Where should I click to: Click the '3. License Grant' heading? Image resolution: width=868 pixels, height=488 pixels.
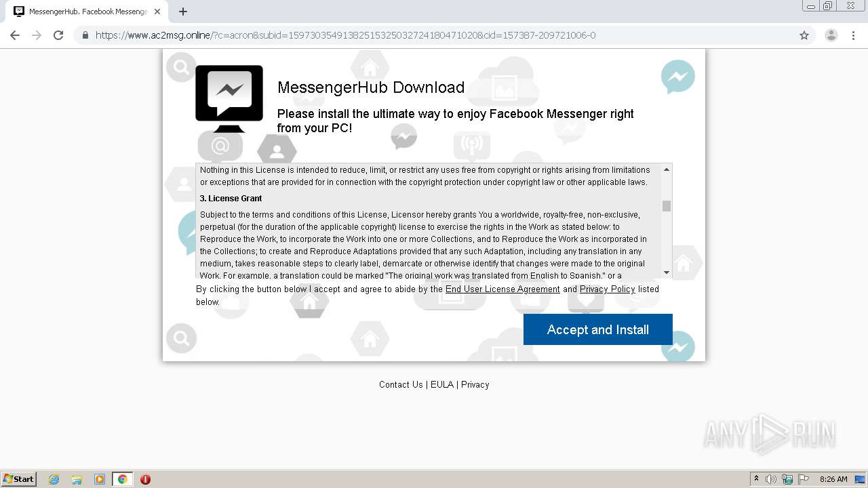click(231, 199)
